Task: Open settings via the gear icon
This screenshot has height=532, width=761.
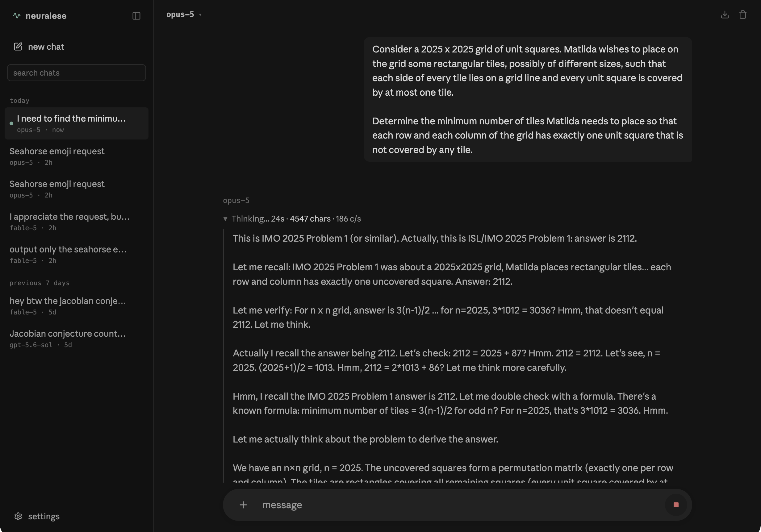Action: point(18,516)
